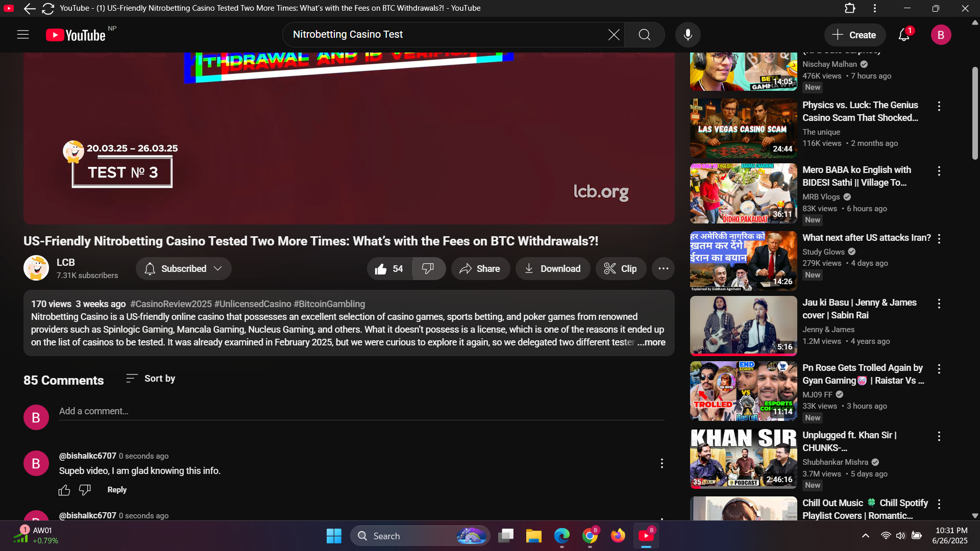Open the app's three-dot menu in title bar
This screenshot has width=980, height=551.
pos(875,8)
